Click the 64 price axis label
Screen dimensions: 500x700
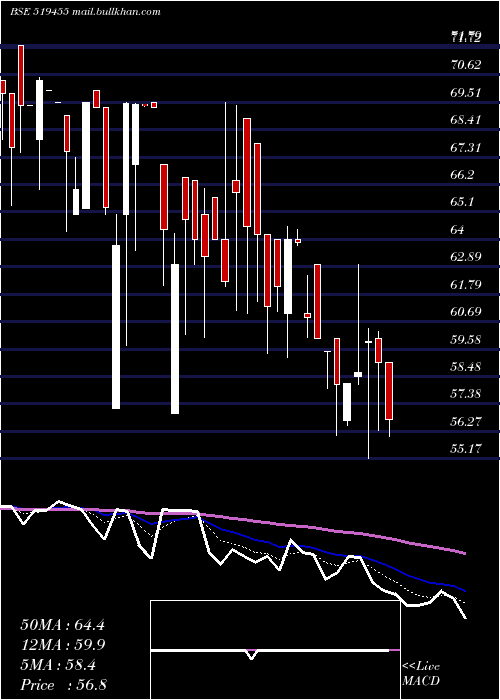click(458, 230)
